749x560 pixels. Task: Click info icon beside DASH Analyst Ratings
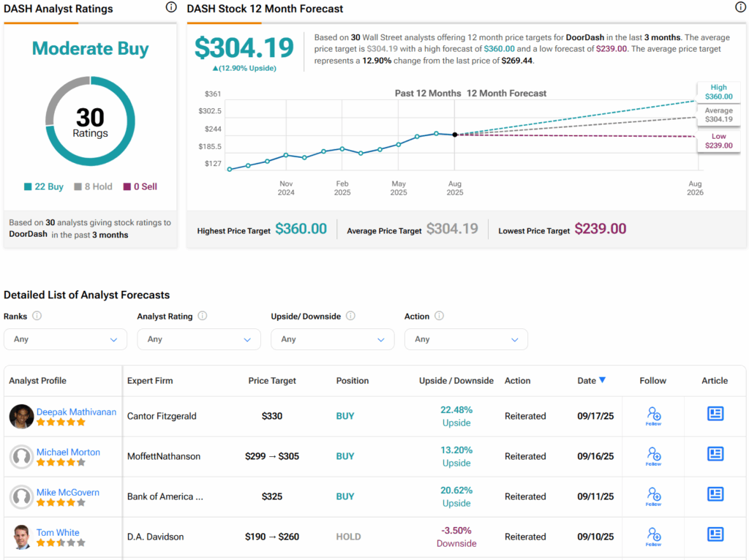pos(171,7)
